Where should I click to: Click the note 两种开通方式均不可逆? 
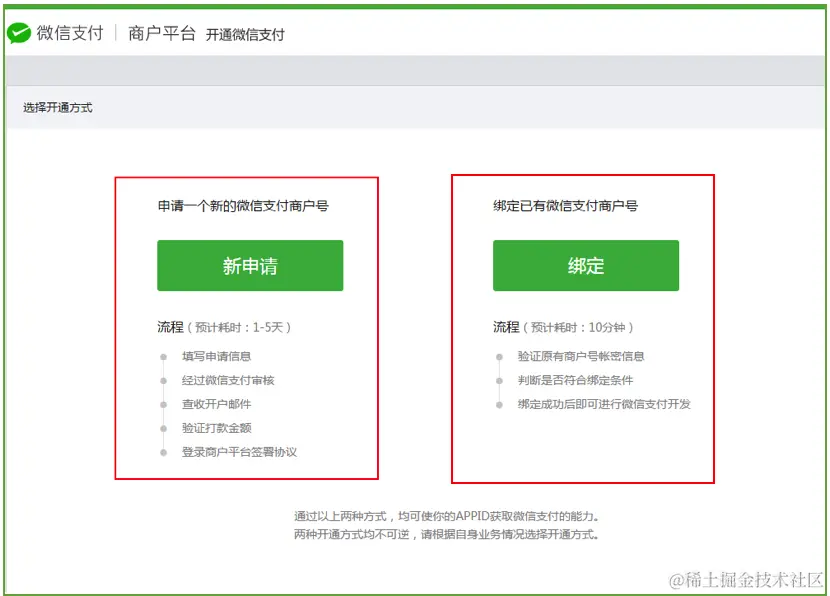(446, 534)
